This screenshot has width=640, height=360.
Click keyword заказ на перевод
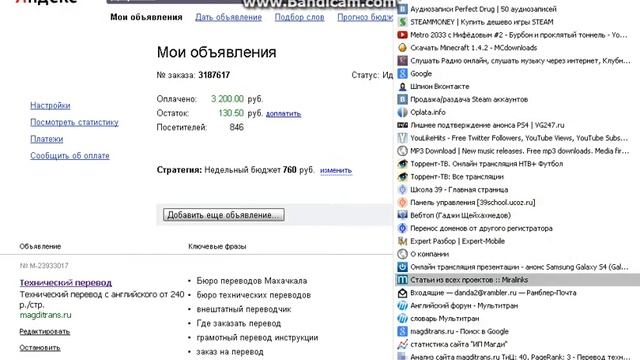tap(230, 352)
